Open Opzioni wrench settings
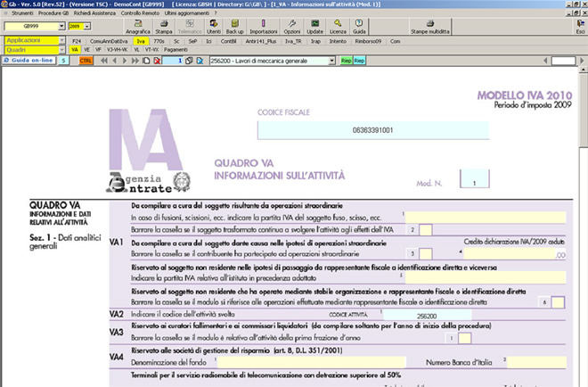Viewport: 588px width, 387px height. click(x=291, y=27)
